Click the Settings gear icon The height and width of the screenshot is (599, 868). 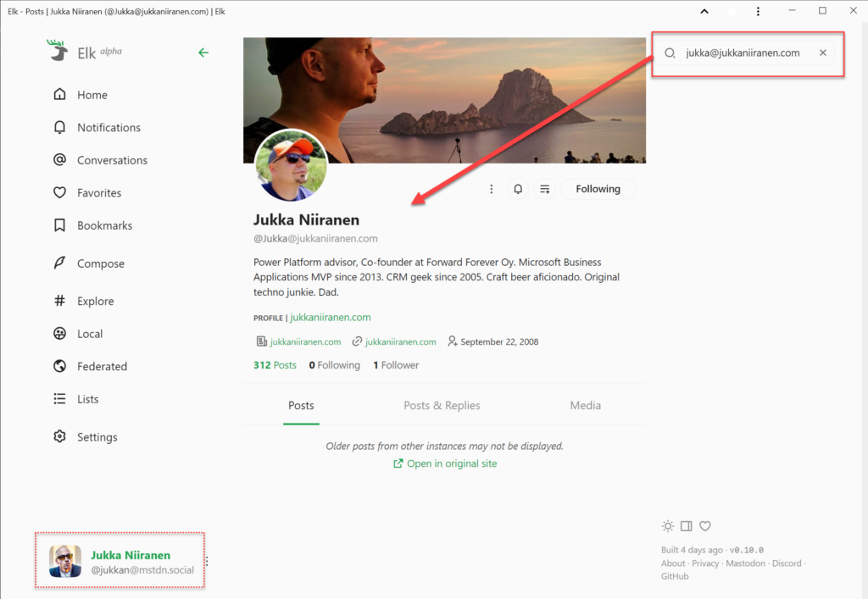click(60, 436)
